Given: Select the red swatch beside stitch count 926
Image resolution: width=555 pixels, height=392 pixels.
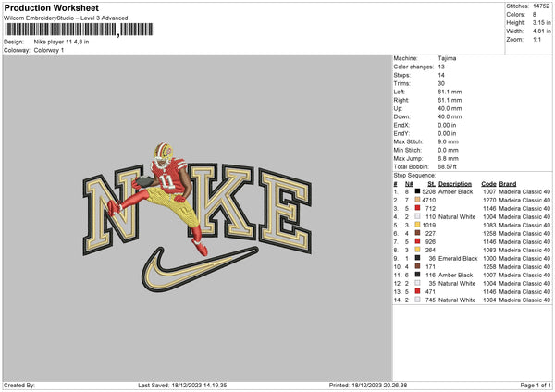Looking at the screenshot, I should coord(418,241).
